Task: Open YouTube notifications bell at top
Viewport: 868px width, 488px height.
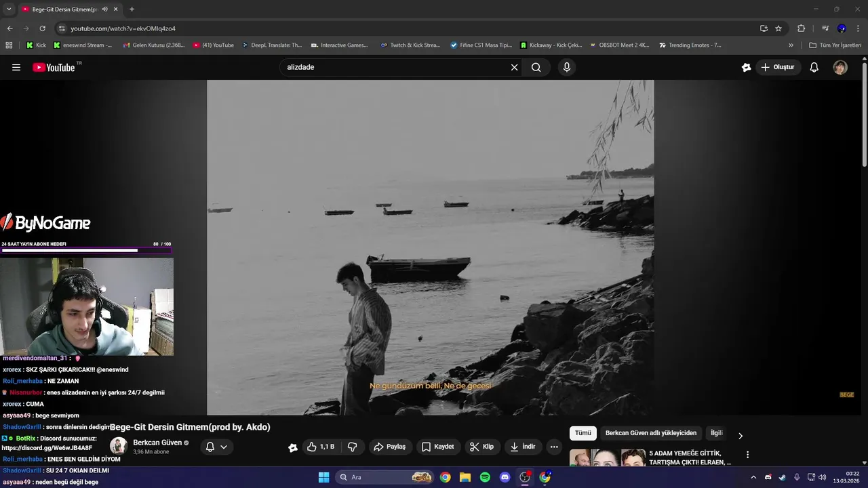Action: pyautogui.click(x=814, y=67)
